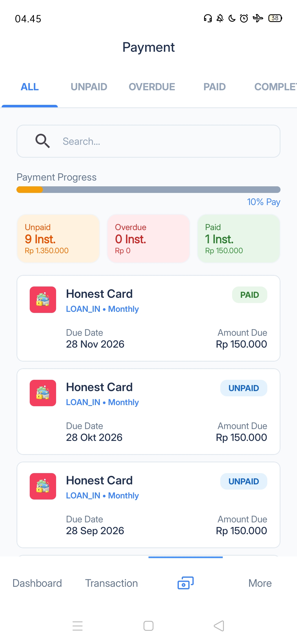Tap the Honest Card icon due 28 Sep 2026
The image size is (297, 644).
click(43, 486)
